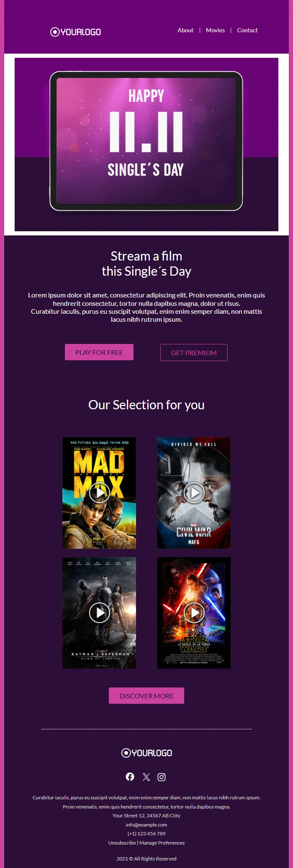293x868 pixels.
Task: Open the Movies menu link
Action: 215,30
